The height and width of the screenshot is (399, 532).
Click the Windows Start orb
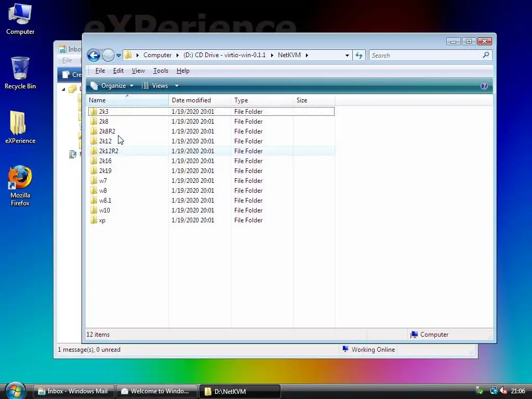pos(15,391)
